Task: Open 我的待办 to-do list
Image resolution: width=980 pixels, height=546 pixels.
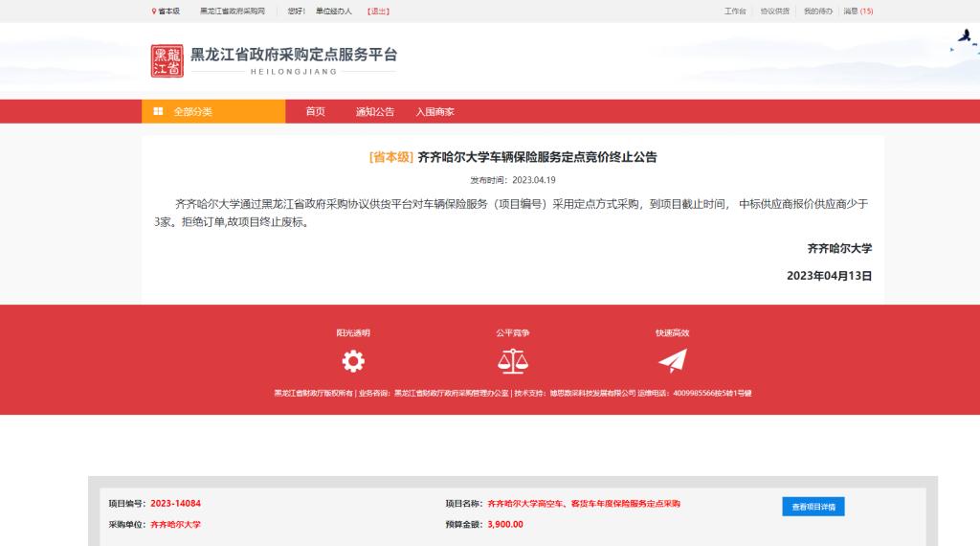Action: [x=817, y=11]
